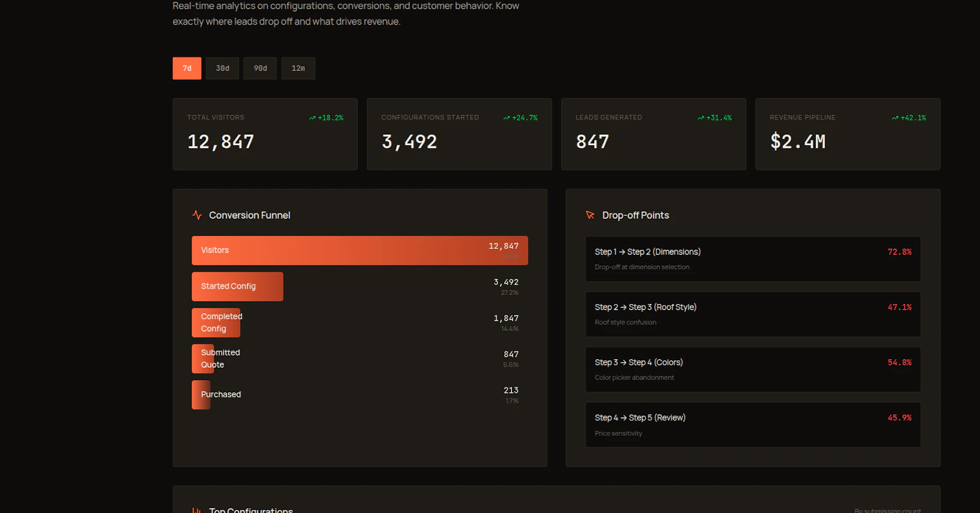Open the Revenue Pipeline card
The height and width of the screenshot is (513, 980).
[x=848, y=134]
